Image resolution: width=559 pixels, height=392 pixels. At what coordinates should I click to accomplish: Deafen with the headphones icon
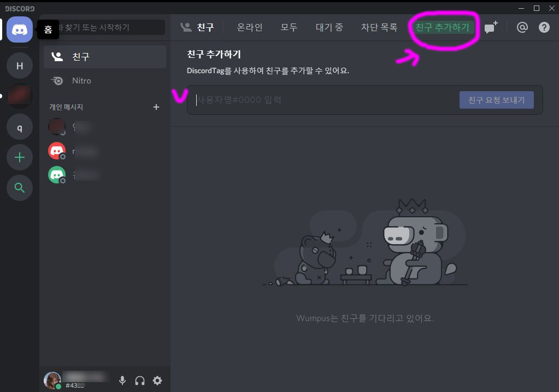point(140,381)
